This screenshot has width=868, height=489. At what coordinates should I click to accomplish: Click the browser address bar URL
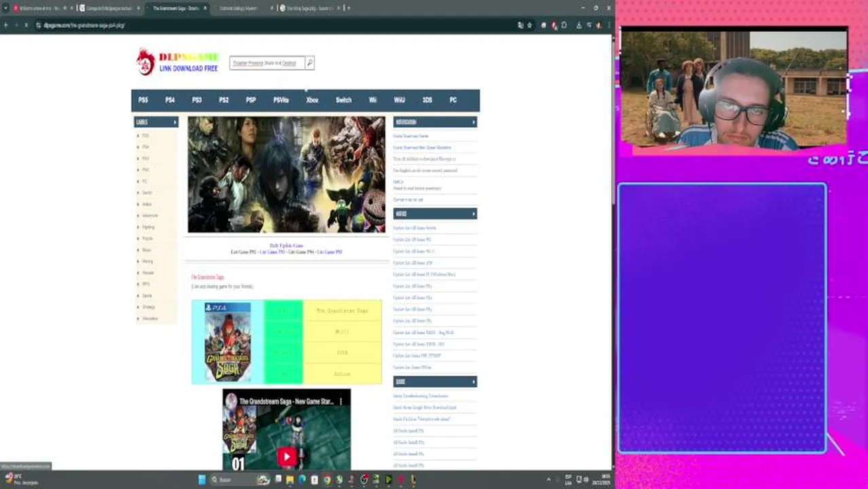pyautogui.click(x=84, y=25)
